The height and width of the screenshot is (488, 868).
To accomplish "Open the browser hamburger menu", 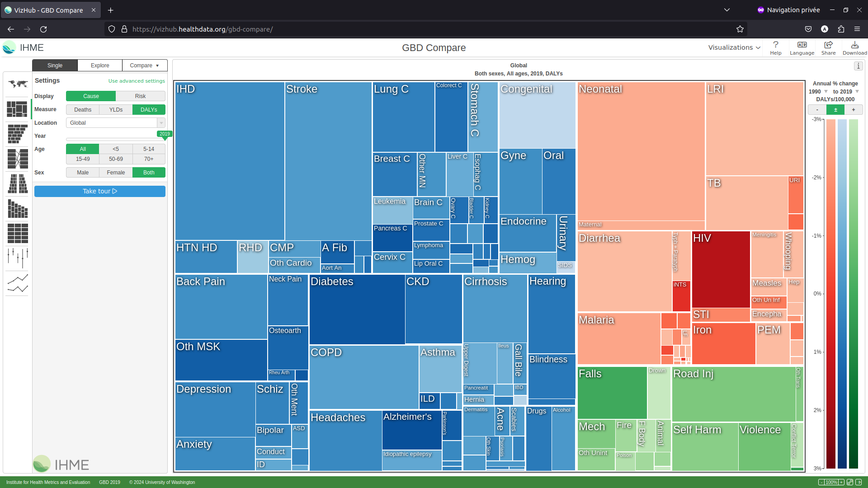I will pyautogui.click(x=857, y=29).
